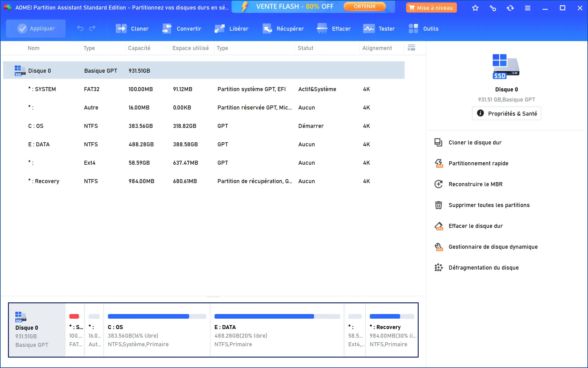Screen dimensions: 588x368
Task: Select the 16.0 Autre block in disk map
Action: coord(94,330)
